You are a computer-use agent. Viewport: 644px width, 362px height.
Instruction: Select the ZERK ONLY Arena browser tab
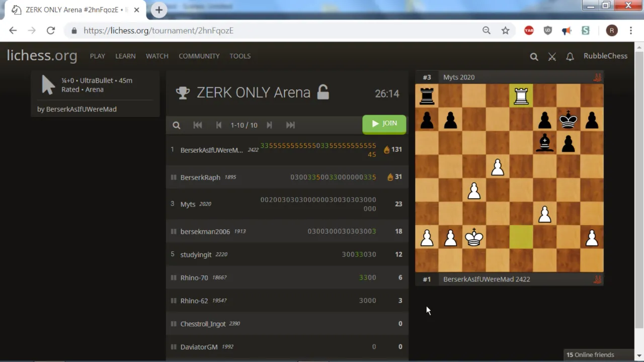(x=75, y=10)
